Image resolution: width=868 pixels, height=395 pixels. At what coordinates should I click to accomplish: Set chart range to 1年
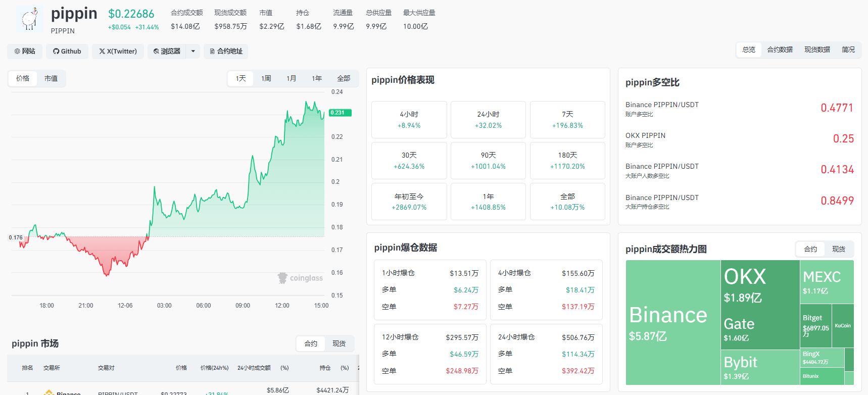pos(317,78)
